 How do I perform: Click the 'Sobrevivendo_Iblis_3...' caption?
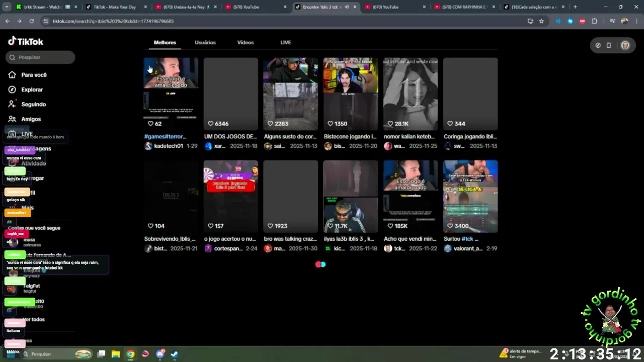(x=171, y=239)
